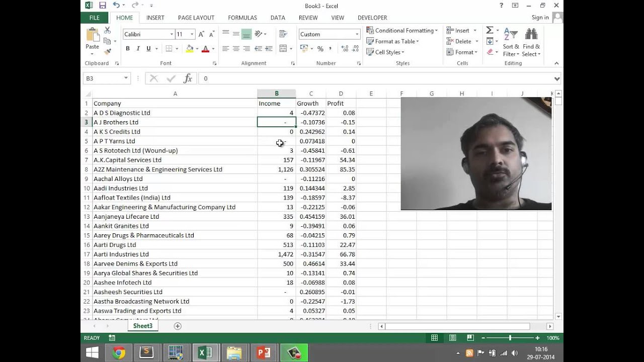This screenshot has height=362, width=644.
Task: Open the Cell Styles dropdown
Action: (x=385, y=52)
